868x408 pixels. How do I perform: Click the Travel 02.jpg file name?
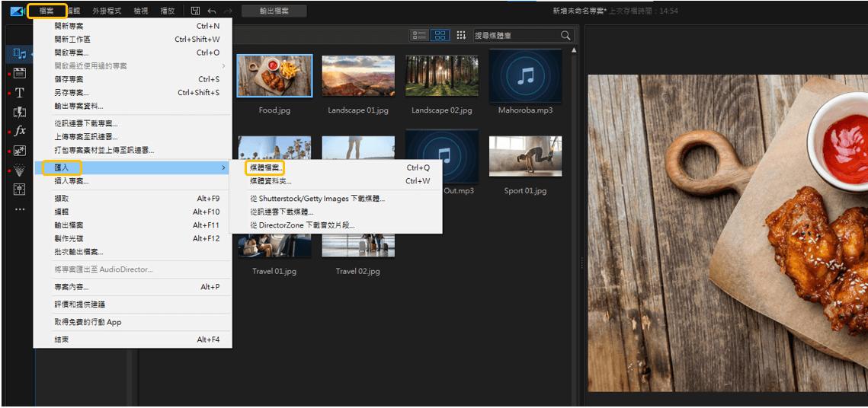pos(358,272)
